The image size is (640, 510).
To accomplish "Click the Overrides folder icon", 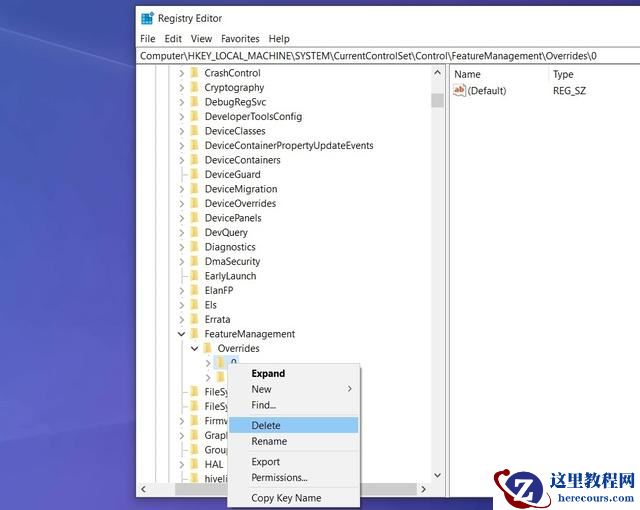I will coord(208,348).
